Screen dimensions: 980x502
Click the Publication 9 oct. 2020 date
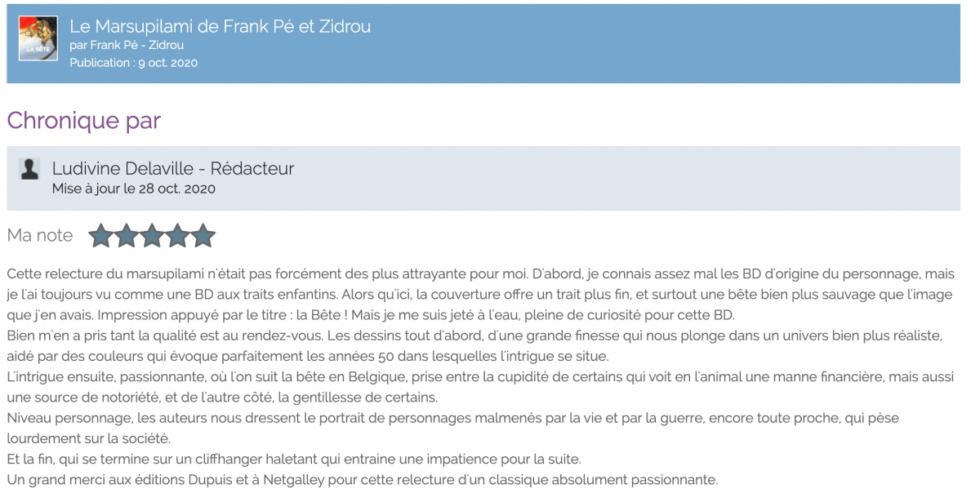pos(133,63)
